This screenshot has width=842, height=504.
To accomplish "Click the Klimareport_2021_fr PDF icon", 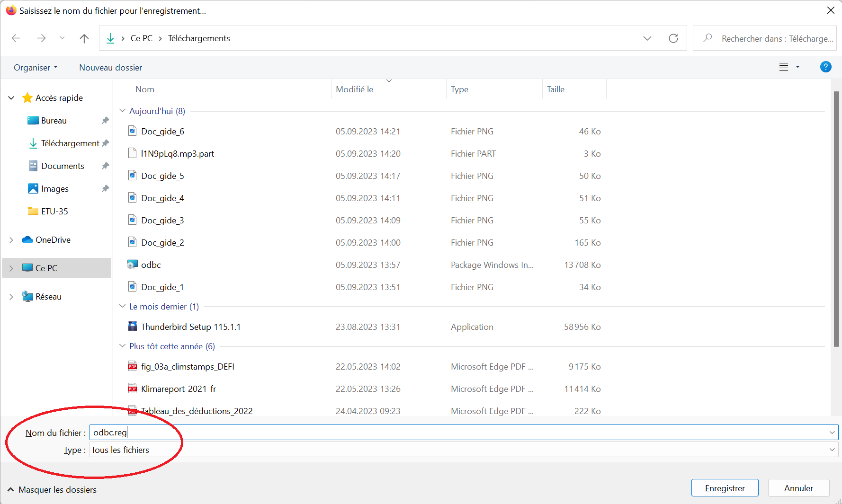I will tap(133, 389).
